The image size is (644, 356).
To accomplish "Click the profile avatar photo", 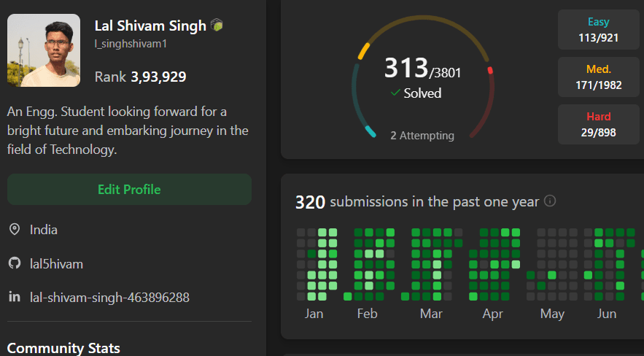I will 43,50.
